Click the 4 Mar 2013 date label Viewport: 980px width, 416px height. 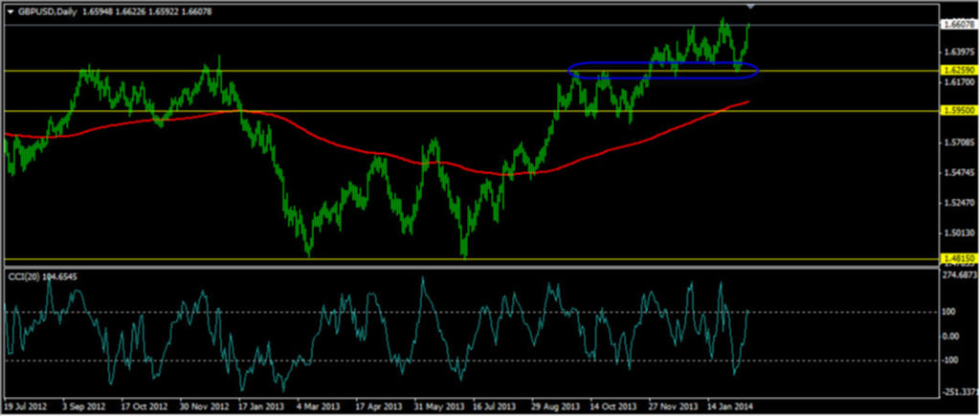(319, 405)
